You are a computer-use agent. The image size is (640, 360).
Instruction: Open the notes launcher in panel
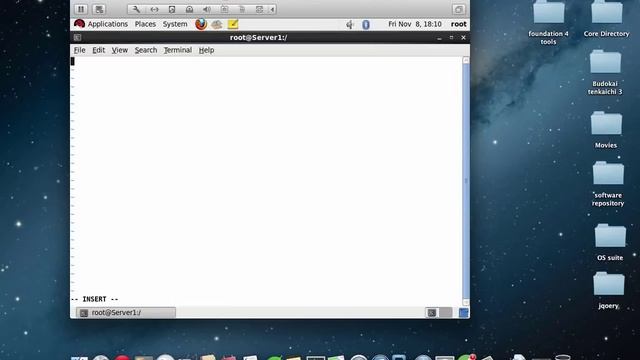point(233,24)
